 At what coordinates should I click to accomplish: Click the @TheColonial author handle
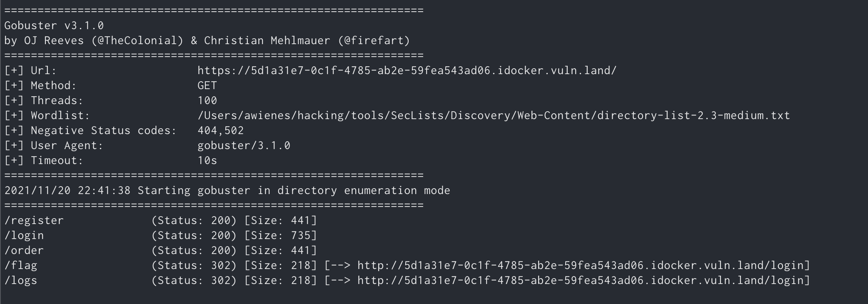pyautogui.click(x=137, y=40)
